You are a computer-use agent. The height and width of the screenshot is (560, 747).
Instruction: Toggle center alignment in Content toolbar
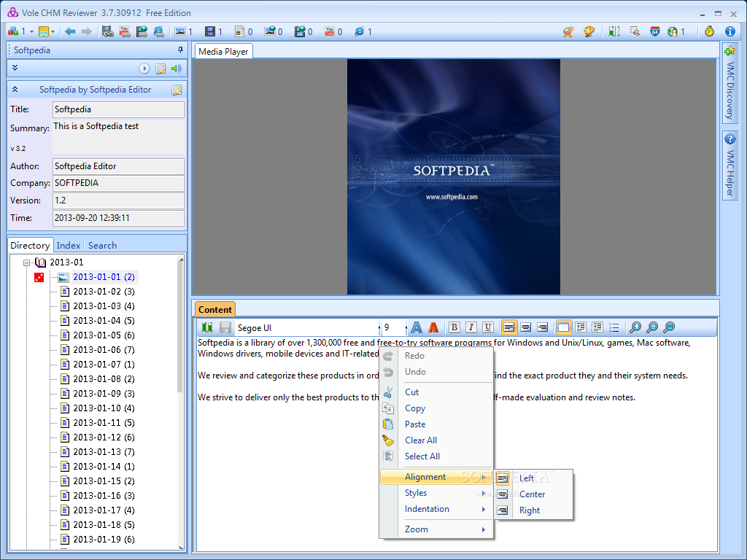tap(525, 327)
